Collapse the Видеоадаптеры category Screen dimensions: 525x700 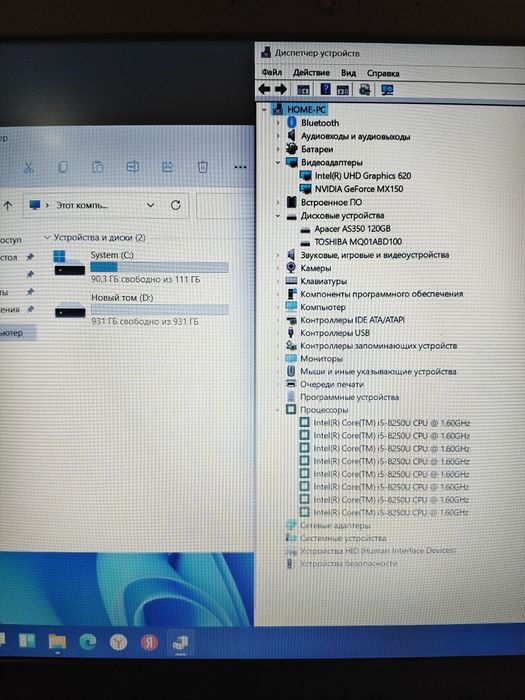[x=278, y=162]
